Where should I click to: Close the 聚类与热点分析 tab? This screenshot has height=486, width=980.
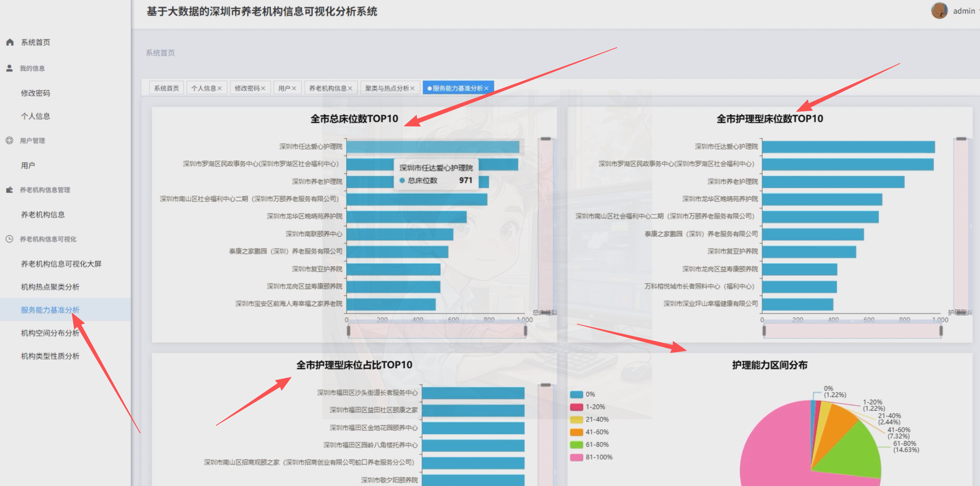pos(412,88)
